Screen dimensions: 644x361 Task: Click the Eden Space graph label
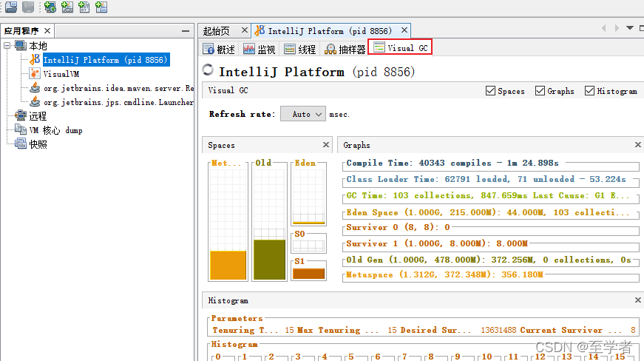(x=487, y=212)
